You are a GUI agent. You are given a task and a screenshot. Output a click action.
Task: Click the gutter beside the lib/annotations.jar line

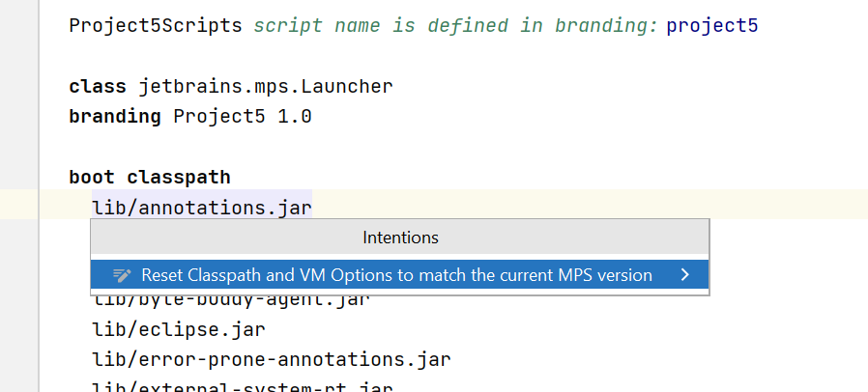coord(18,206)
